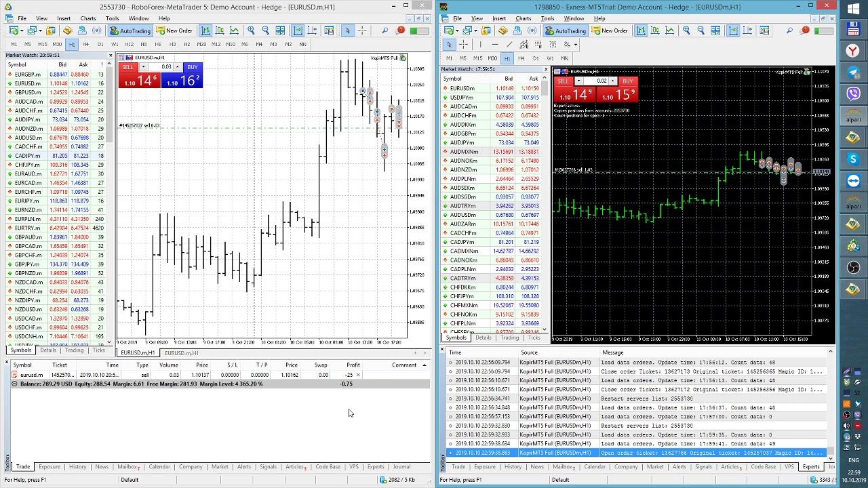Toggle chart auto scroll in RoboForex toolbar
The width and height of the screenshot is (868, 488).
298,30
